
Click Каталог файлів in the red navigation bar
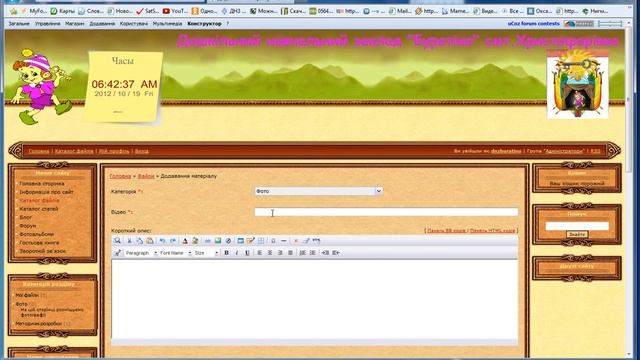tap(74, 151)
